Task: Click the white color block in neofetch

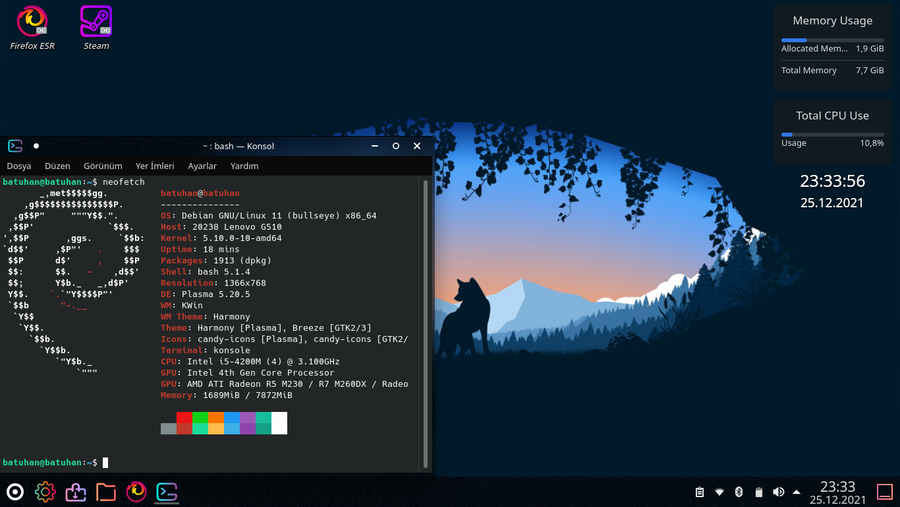Action: [279, 423]
